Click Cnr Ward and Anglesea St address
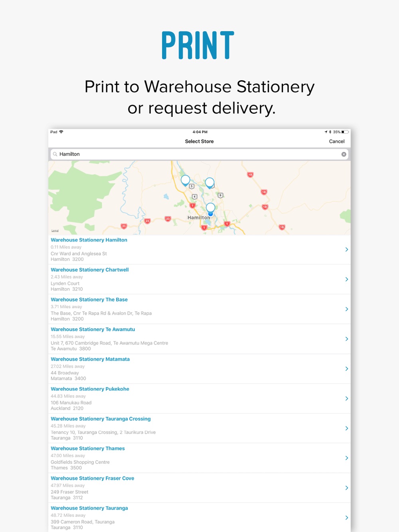 pyautogui.click(x=79, y=254)
